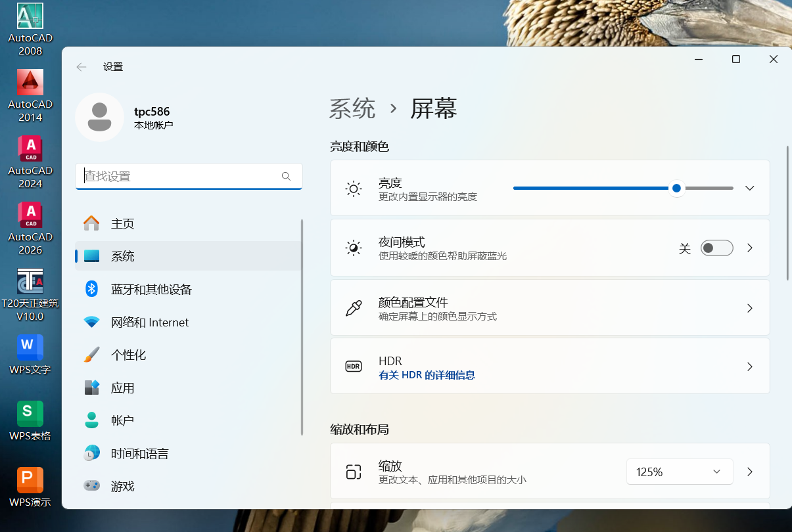Screen dimensions: 792x532
Task: Click the sidebar navigation scrollbar
Action: (x=302, y=327)
